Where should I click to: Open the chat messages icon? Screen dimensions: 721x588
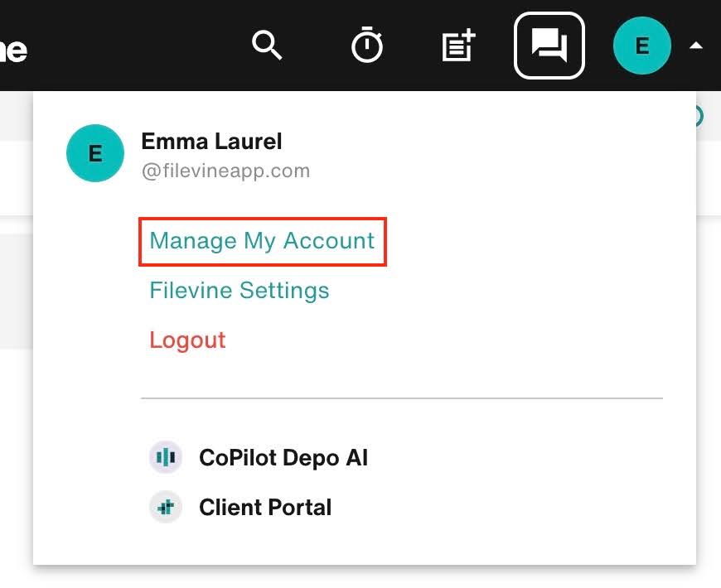tap(549, 46)
